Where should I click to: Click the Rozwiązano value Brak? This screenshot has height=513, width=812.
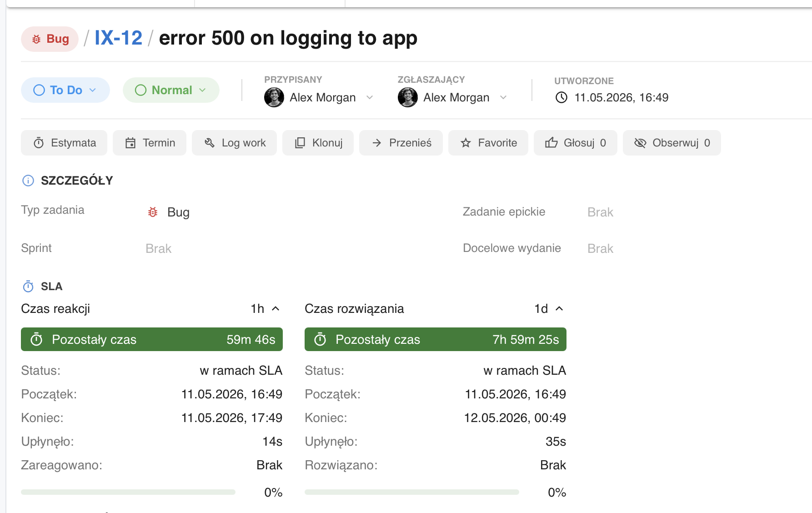click(x=553, y=465)
